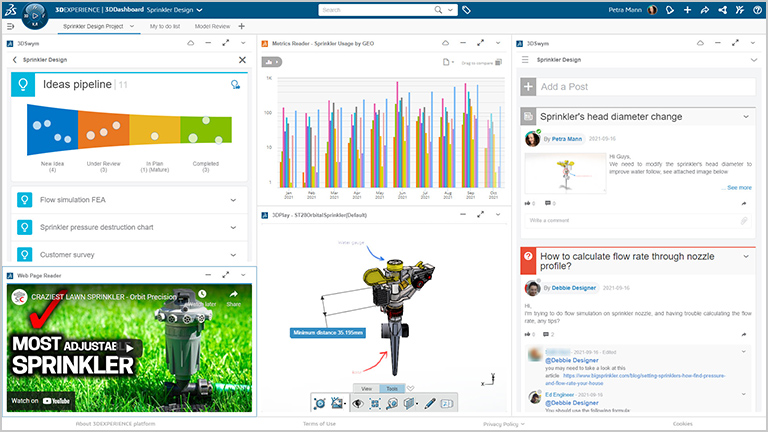Click the tag icon beside search bar
This screenshot has height=432, width=768.
pyautogui.click(x=467, y=10)
